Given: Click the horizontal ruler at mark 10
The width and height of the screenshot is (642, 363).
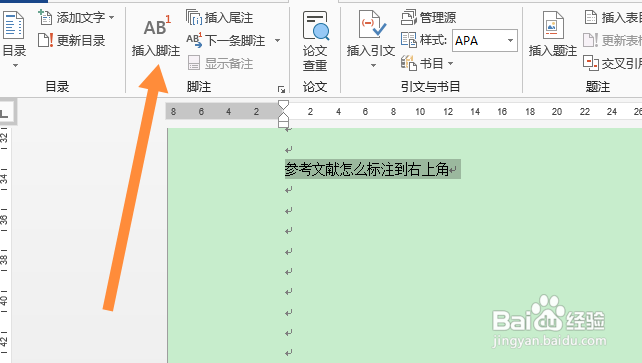Looking at the screenshot, I should click(420, 112).
